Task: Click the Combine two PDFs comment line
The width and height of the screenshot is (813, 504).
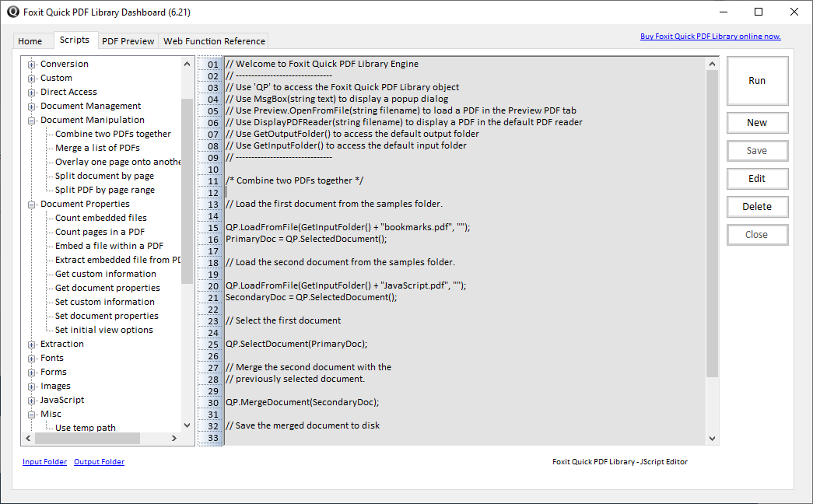Action: pyautogui.click(x=295, y=180)
